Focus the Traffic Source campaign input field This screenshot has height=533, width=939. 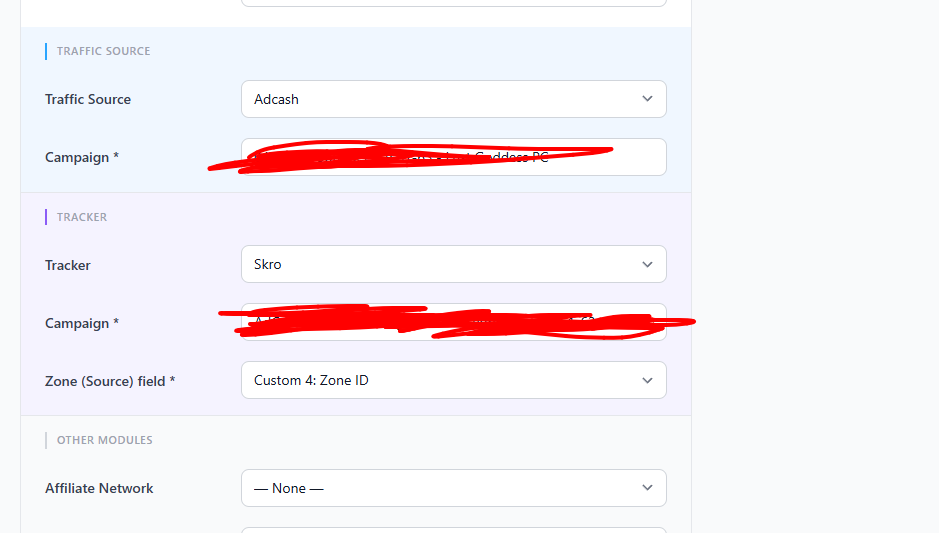tap(454, 157)
